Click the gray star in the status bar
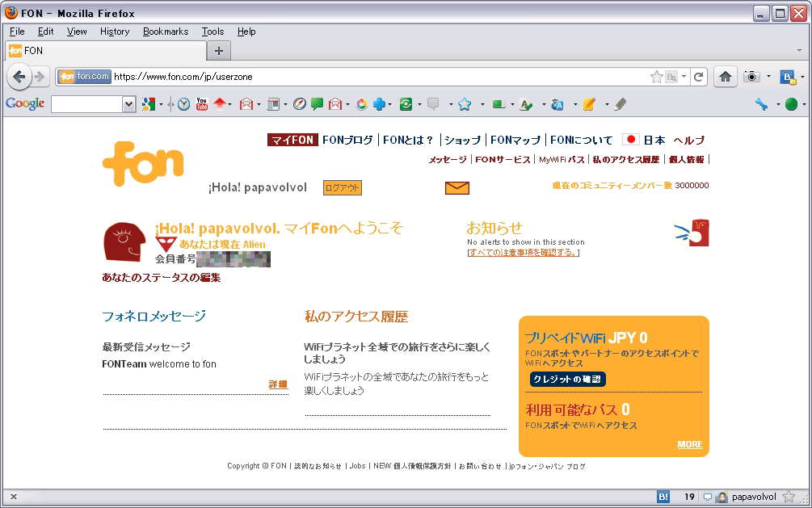Image resolution: width=812 pixels, height=508 pixels. [x=789, y=498]
